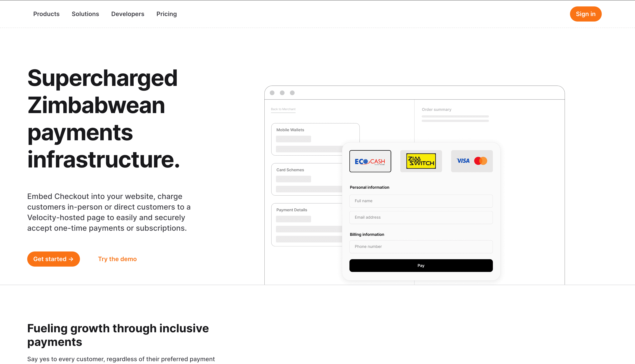Click the black Pay button
The height and width of the screenshot is (364, 635).
[421, 265]
